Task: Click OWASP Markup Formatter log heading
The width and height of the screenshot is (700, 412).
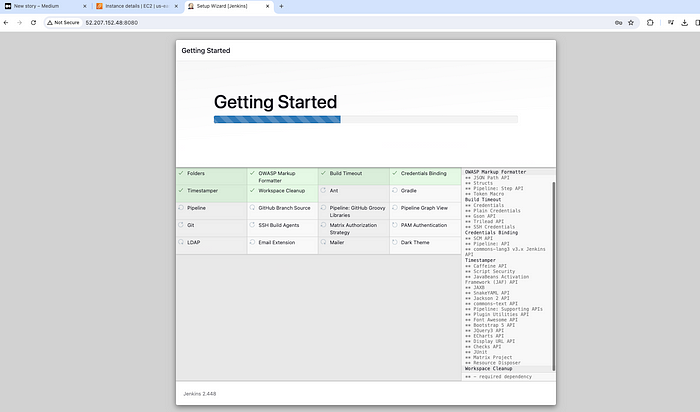Action: point(496,172)
